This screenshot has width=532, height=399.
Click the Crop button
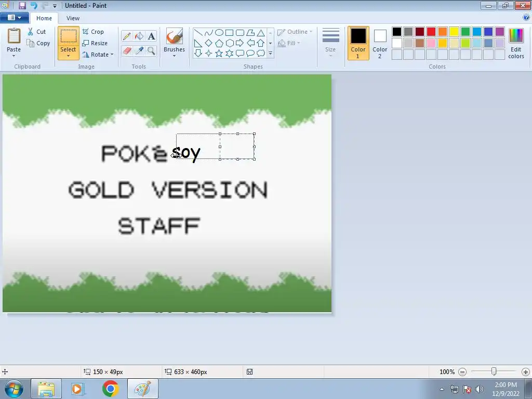[x=93, y=32]
